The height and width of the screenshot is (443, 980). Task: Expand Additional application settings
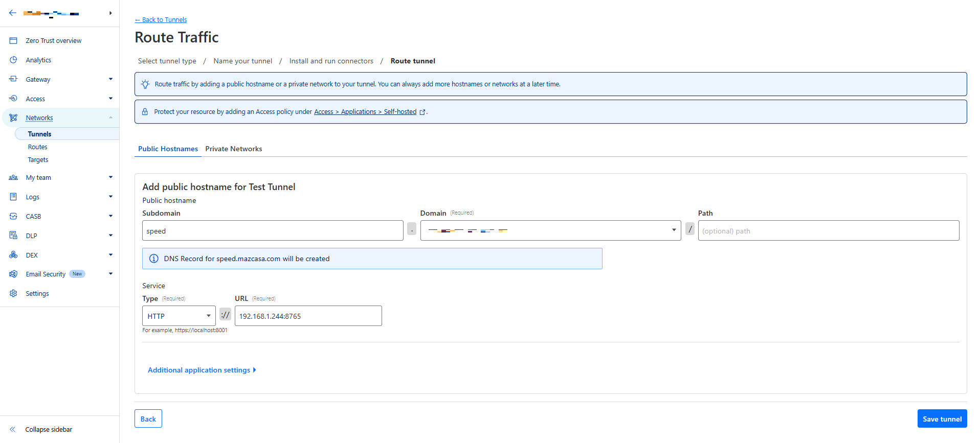point(202,370)
